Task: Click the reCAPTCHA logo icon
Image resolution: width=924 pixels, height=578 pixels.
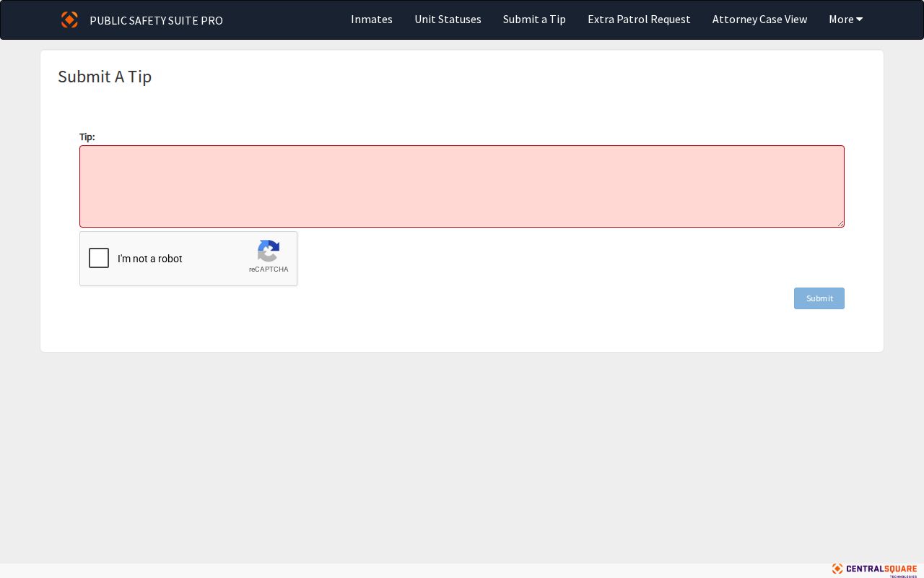Action: pyautogui.click(x=269, y=251)
